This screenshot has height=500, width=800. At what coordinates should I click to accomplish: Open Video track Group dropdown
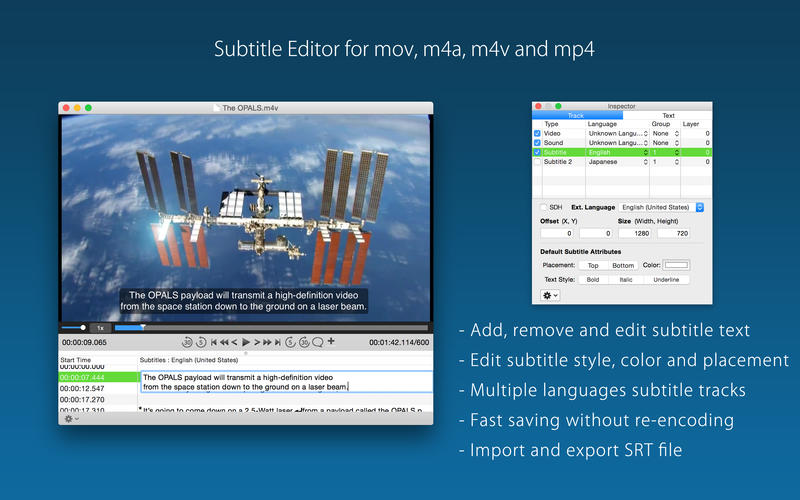(x=665, y=133)
